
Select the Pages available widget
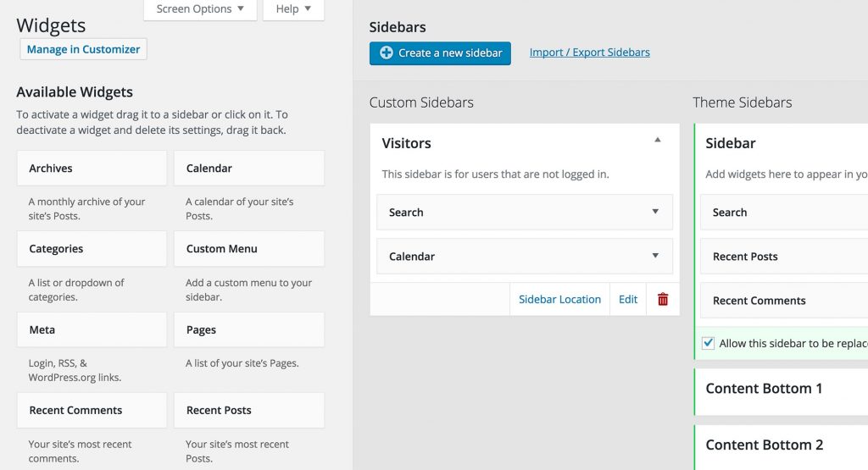(248, 329)
